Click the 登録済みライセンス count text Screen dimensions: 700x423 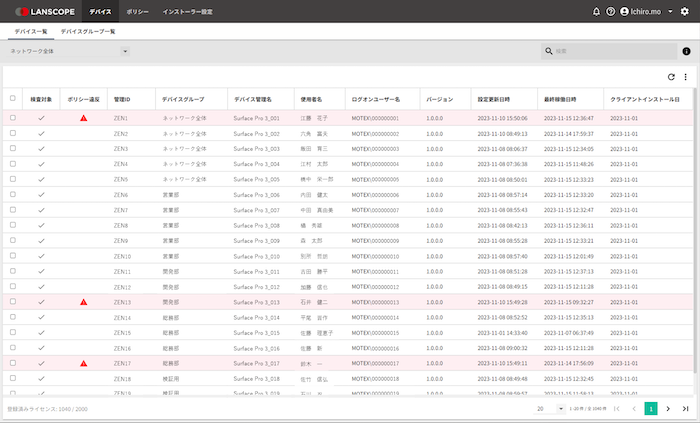point(47,409)
